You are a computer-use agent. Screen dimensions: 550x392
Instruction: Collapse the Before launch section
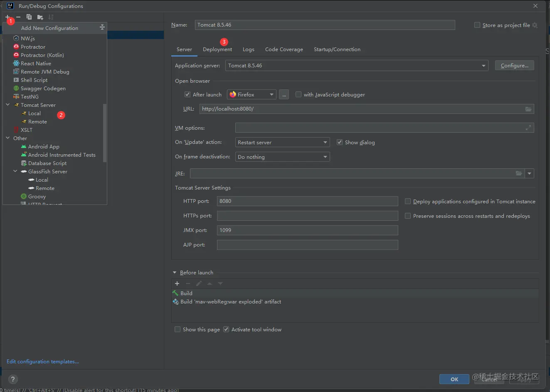pos(175,273)
